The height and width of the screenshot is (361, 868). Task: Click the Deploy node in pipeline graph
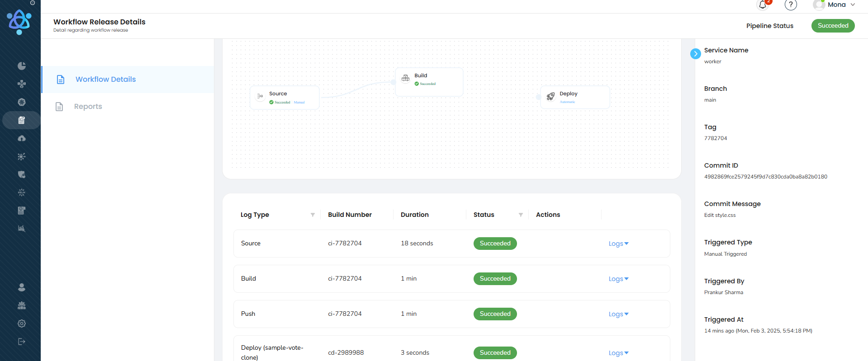click(575, 97)
